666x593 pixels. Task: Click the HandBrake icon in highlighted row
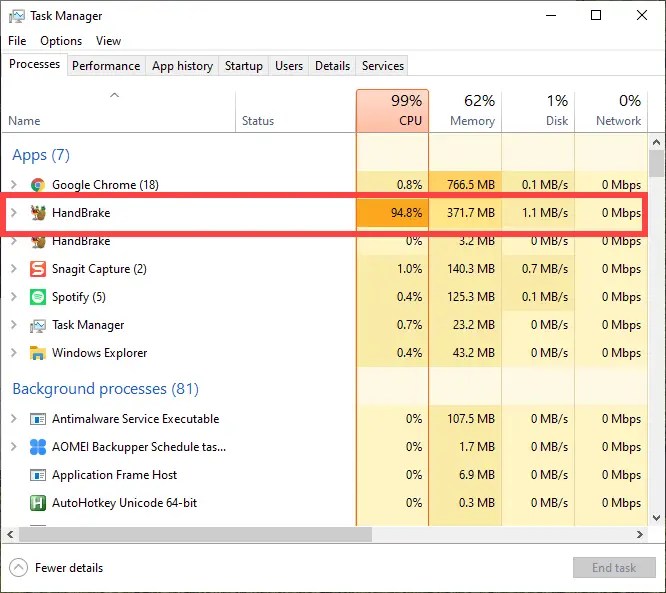[38, 213]
